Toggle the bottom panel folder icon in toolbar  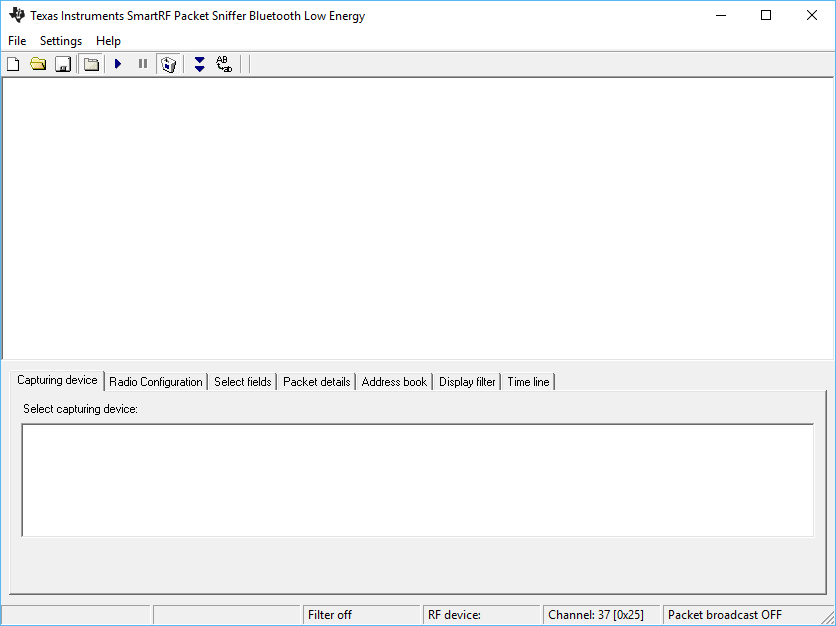point(91,65)
